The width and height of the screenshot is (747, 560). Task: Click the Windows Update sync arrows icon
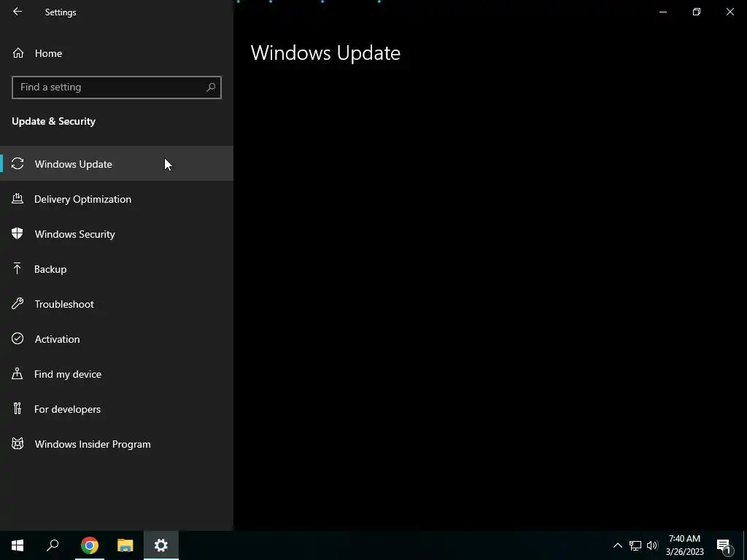click(x=18, y=163)
